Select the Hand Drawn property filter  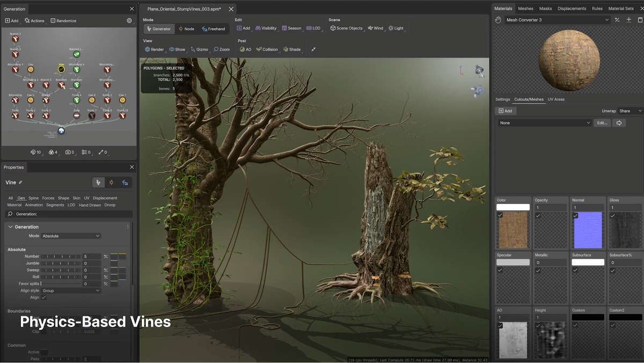(x=90, y=205)
